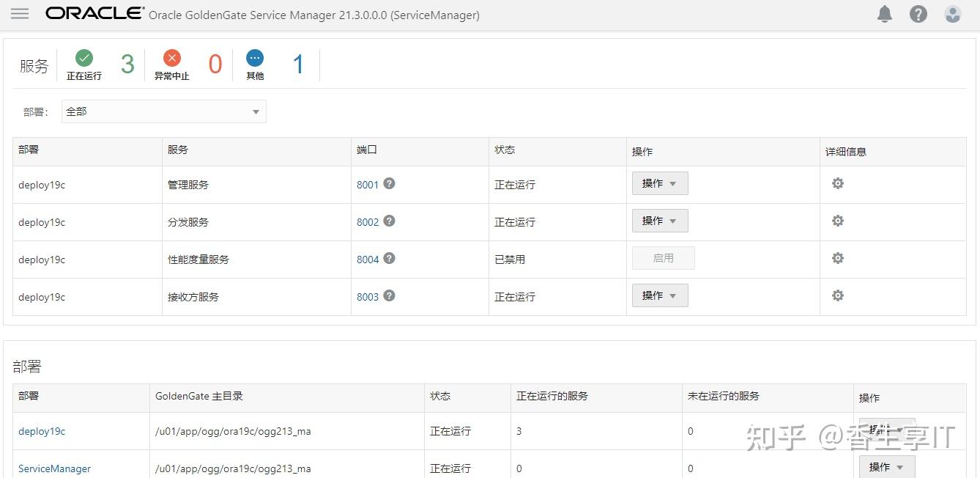Open details gear for 性能度量服务
This screenshot has height=478, width=980.
837,259
